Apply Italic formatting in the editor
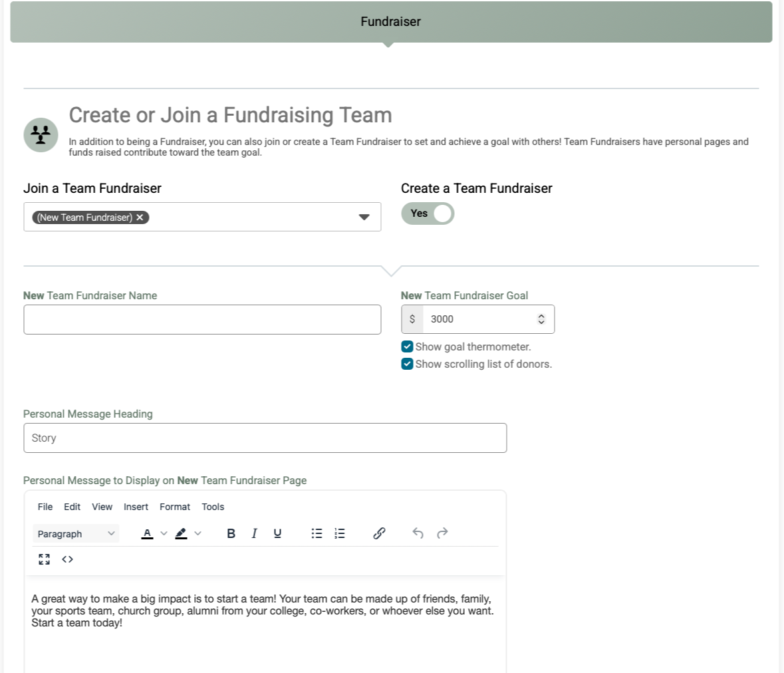The height and width of the screenshot is (673, 784). pyautogui.click(x=254, y=533)
